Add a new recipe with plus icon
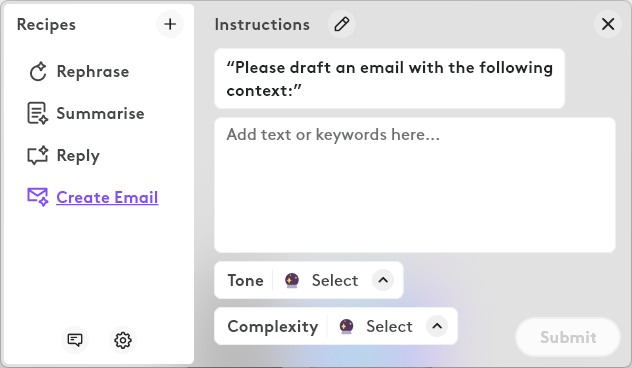 coord(170,24)
